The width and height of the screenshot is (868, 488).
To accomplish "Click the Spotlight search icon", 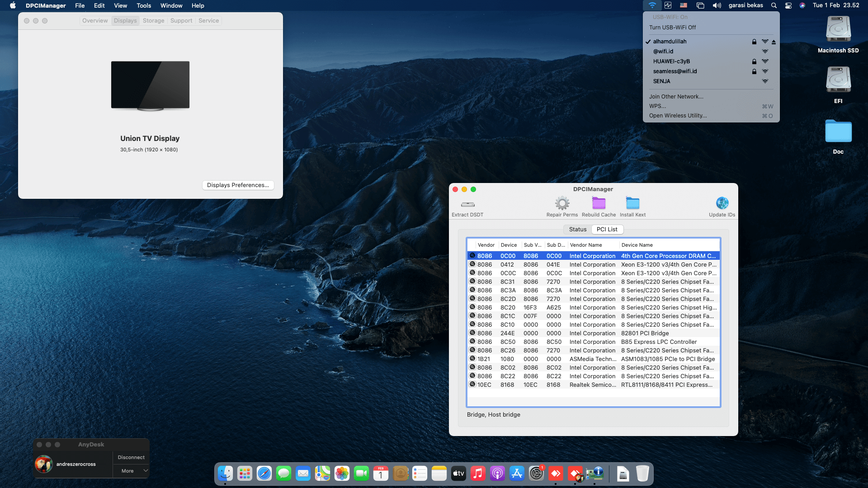I will (x=774, y=5).
